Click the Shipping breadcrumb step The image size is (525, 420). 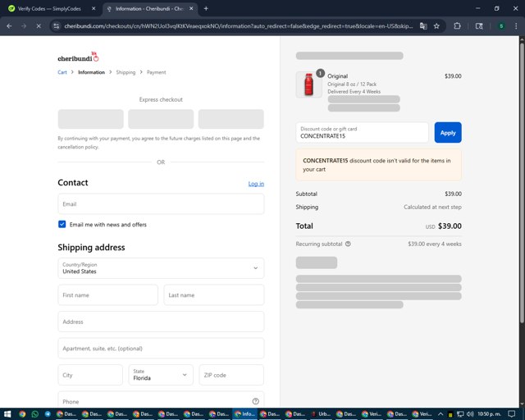pos(126,72)
